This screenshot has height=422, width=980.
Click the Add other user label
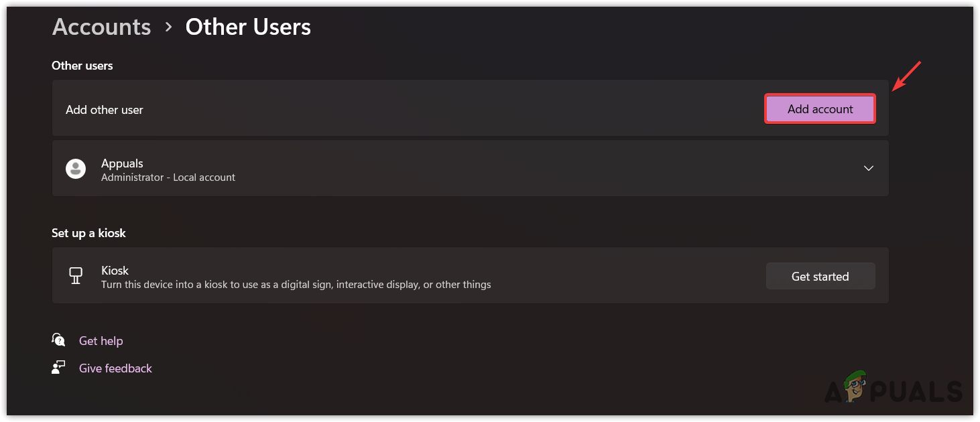[104, 110]
